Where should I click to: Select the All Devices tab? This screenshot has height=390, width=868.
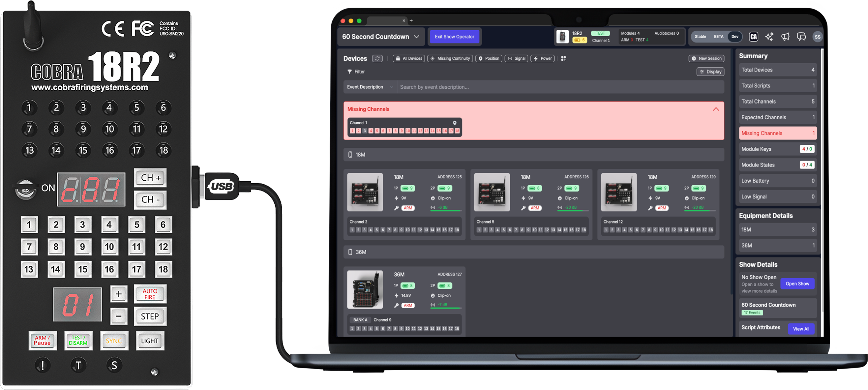(x=408, y=58)
